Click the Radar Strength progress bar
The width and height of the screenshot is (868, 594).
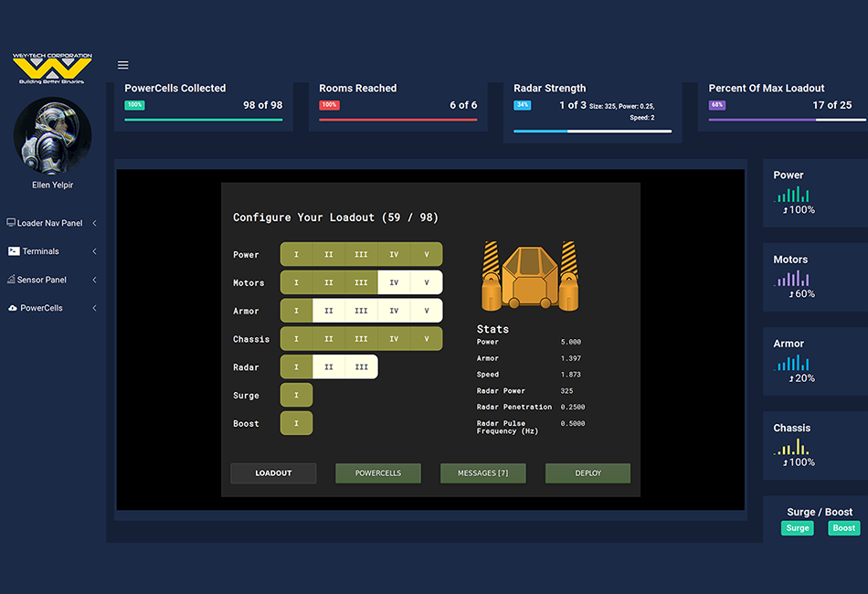click(x=592, y=131)
